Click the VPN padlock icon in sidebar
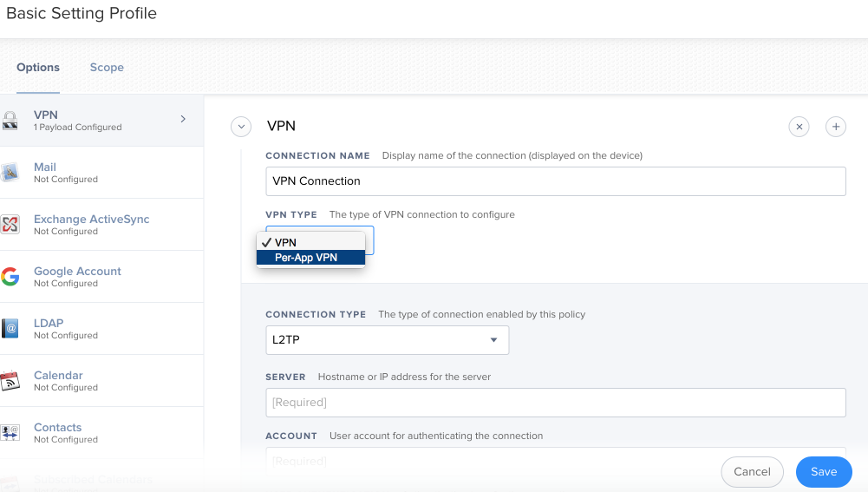Viewport: 868px width, 492px height. point(10,121)
